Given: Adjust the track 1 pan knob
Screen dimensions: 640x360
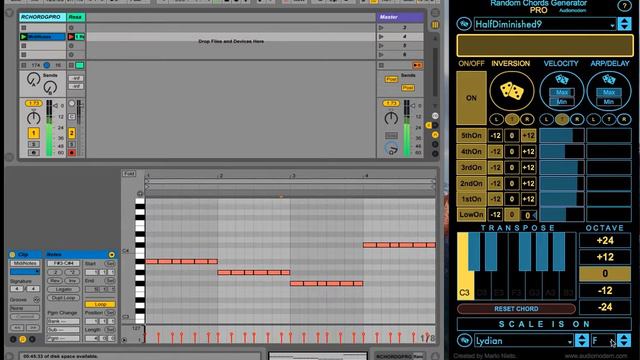Looking at the screenshot, I should click(x=33, y=119).
